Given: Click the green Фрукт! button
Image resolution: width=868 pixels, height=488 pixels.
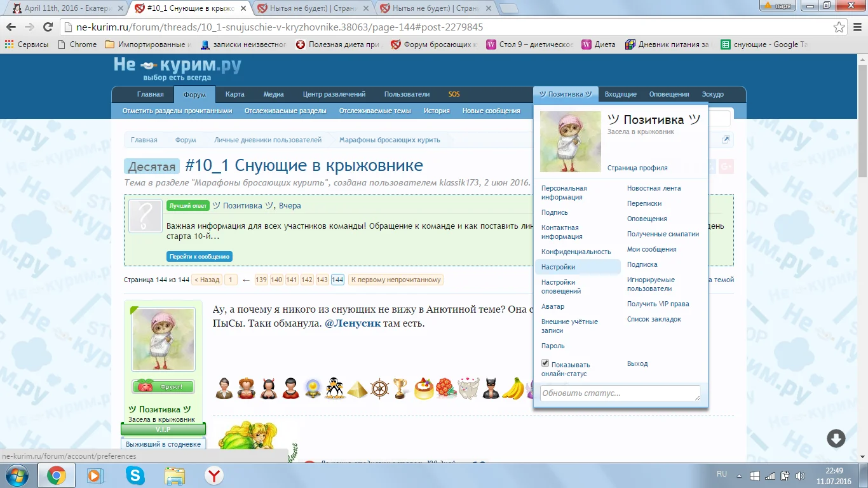Looking at the screenshot, I should (x=163, y=386).
